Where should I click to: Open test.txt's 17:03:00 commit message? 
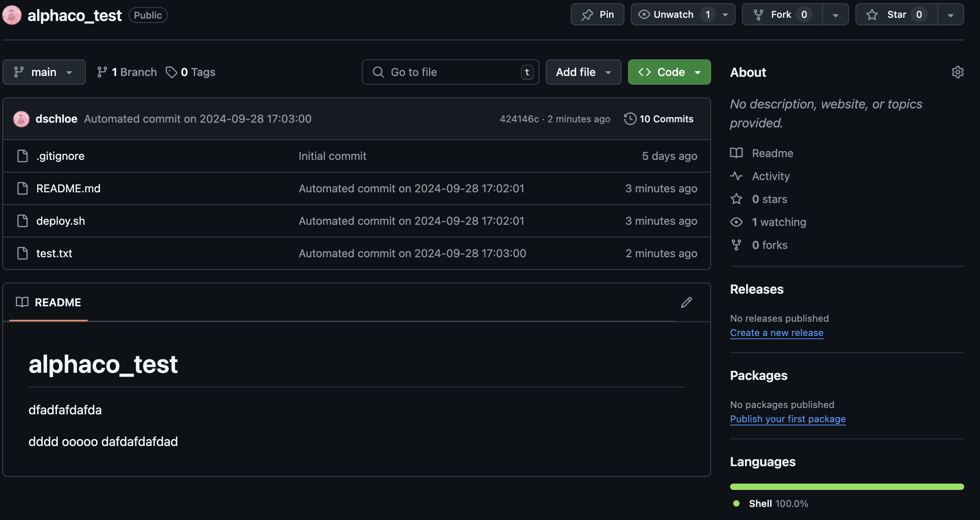(x=412, y=253)
